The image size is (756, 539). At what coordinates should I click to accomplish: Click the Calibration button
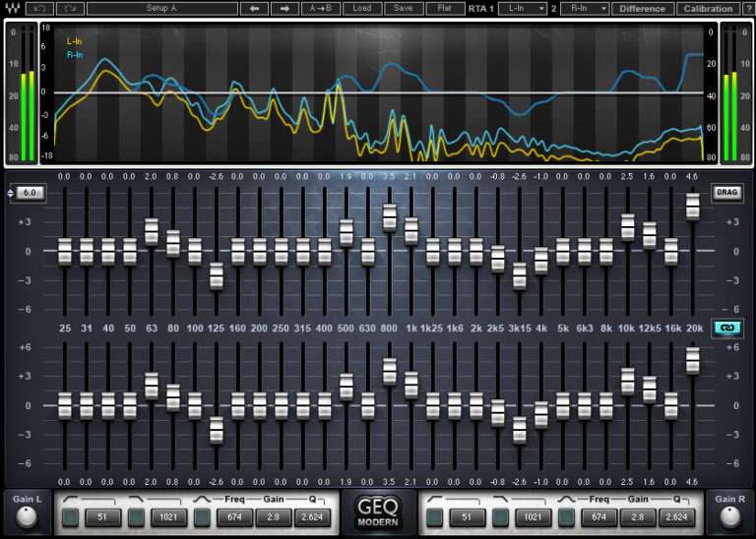(x=708, y=8)
